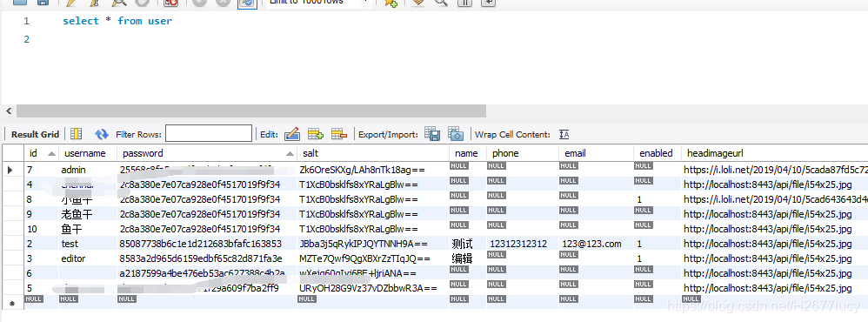The image size is (868, 322).
Task: Select the 'admin' username cell
Action: (x=88, y=170)
